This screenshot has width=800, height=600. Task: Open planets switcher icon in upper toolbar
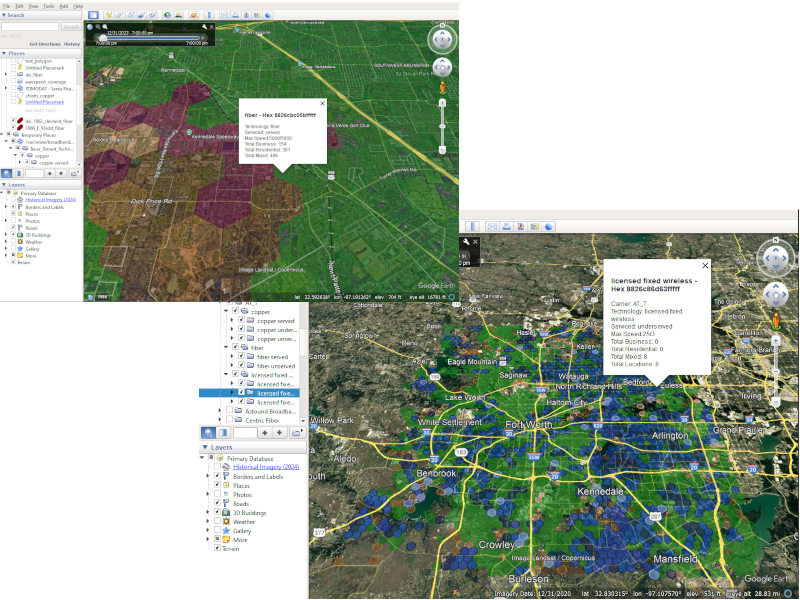(x=194, y=15)
